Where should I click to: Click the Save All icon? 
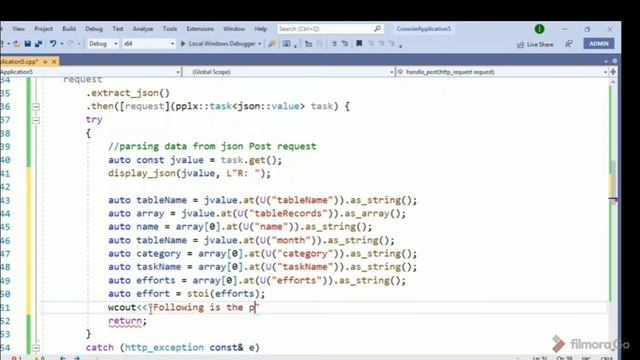[x=38, y=44]
